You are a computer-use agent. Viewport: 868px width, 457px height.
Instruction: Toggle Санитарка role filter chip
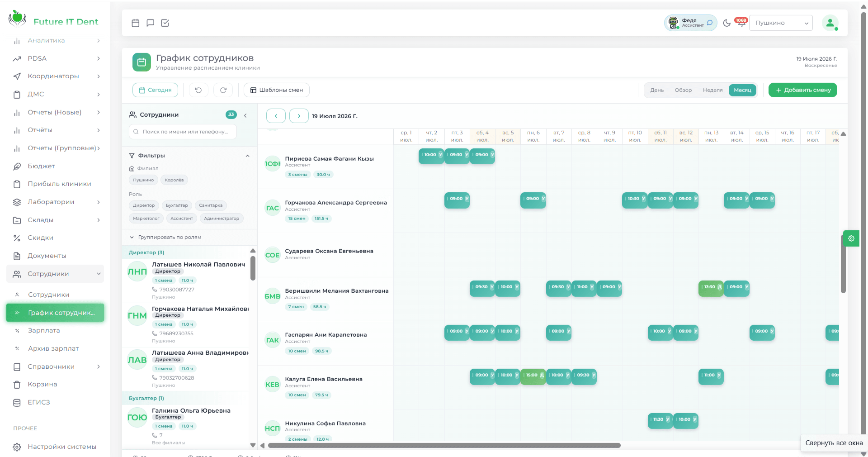(211, 205)
